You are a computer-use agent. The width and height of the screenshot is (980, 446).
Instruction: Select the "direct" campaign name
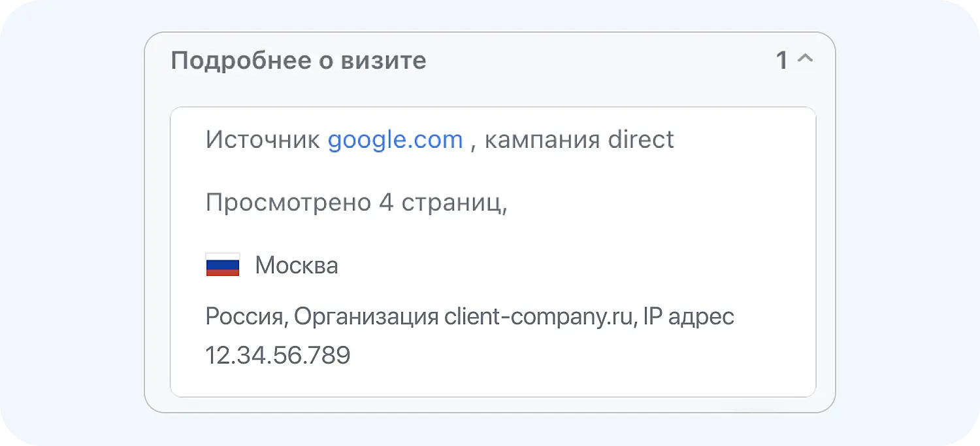coord(641,139)
